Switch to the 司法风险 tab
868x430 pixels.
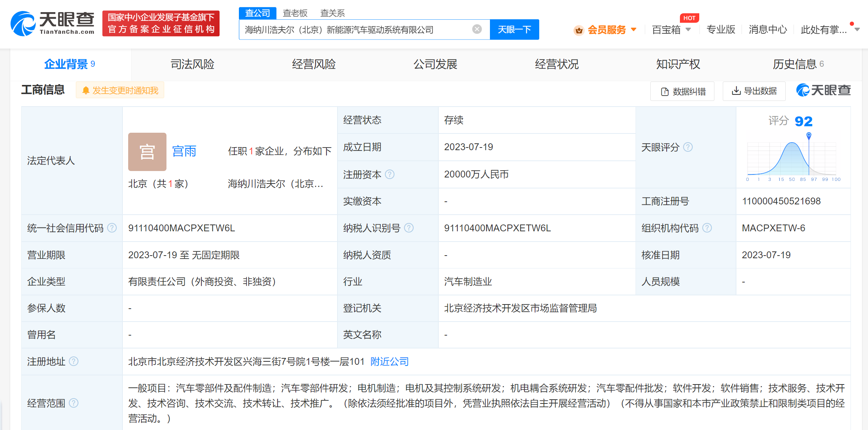coord(192,64)
